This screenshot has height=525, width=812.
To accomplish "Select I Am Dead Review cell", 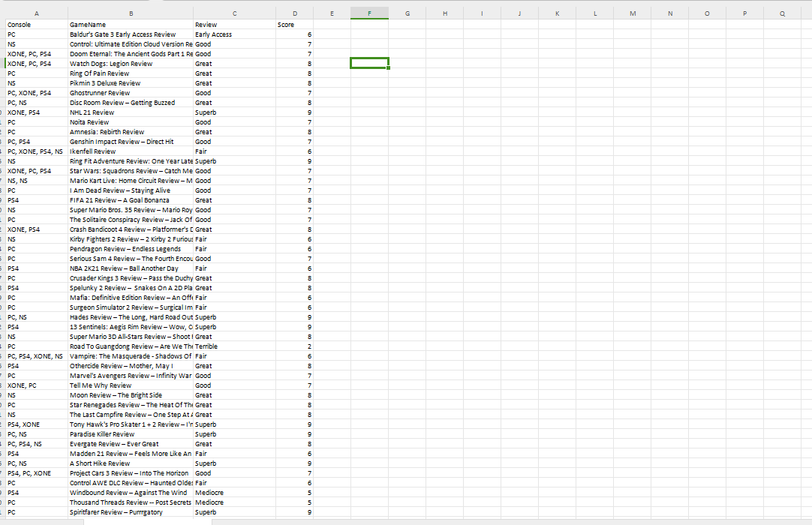I will (131, 190).
